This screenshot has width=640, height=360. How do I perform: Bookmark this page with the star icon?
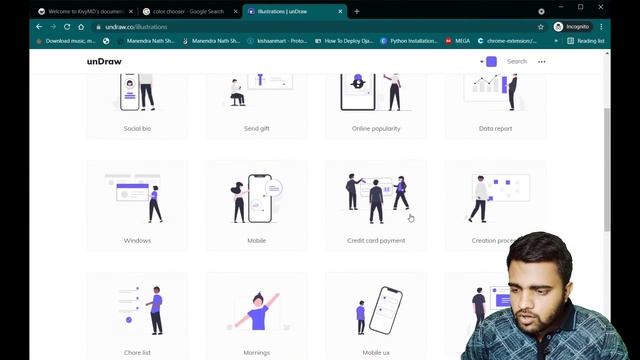pos(541,27)
